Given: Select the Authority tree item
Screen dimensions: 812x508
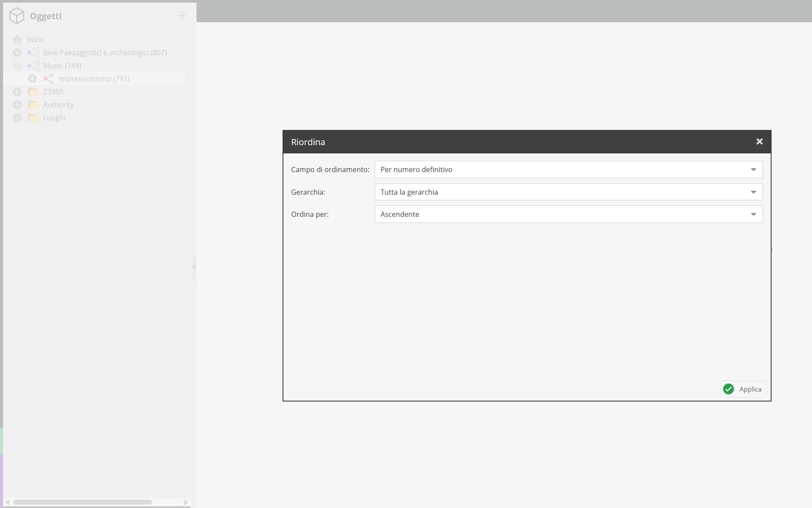Looking at the screenshot, I should 58,105.
